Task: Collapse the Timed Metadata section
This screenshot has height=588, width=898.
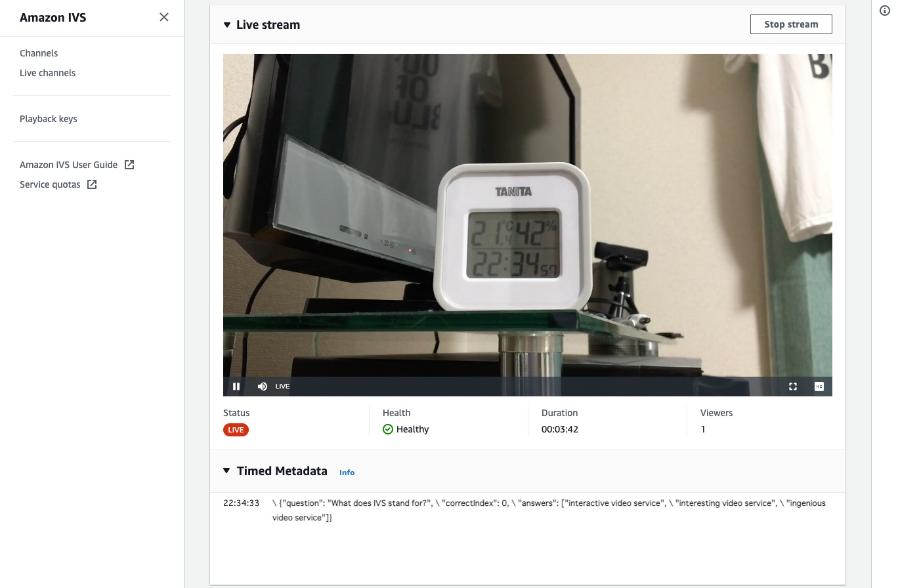Action: pos(227,471)
